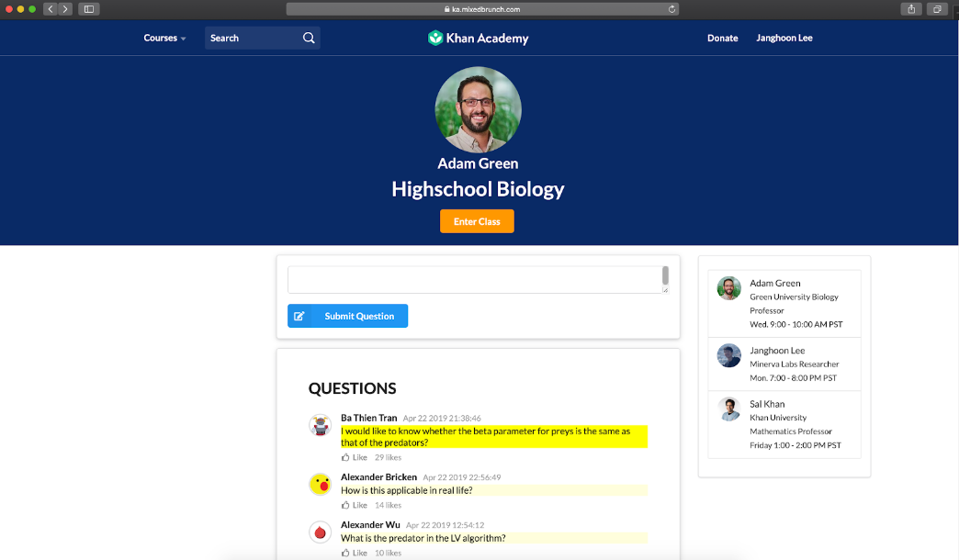
Task: Toggle the Safari sidebar button
Action: pos(89,9)
